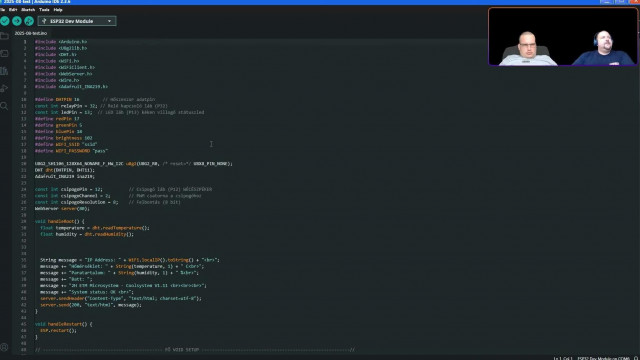The width and height of the screenshot is (640, 360).
Task: Click the webcam overlay of two presenters
Action: [x=563, y=37]
